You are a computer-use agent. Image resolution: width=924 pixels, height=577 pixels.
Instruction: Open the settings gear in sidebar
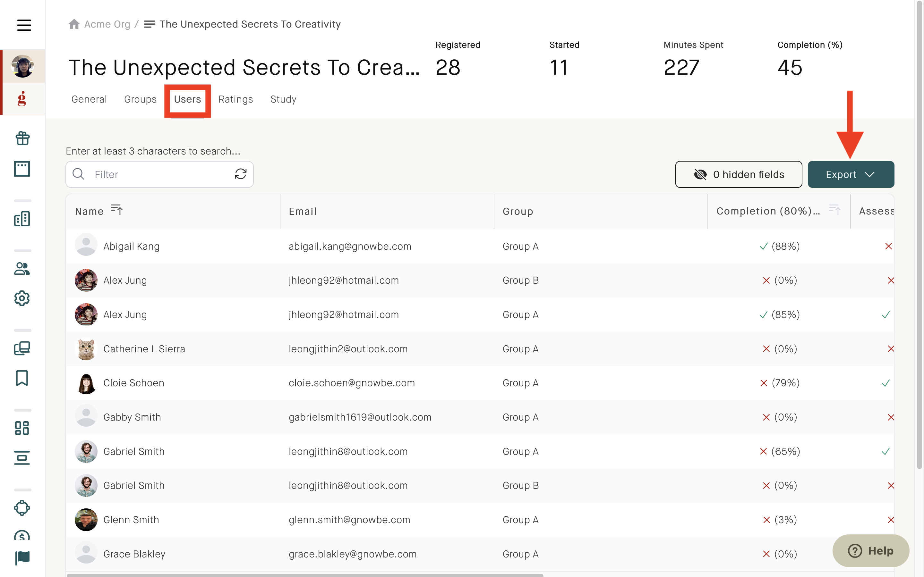click(x=22, y=298)
